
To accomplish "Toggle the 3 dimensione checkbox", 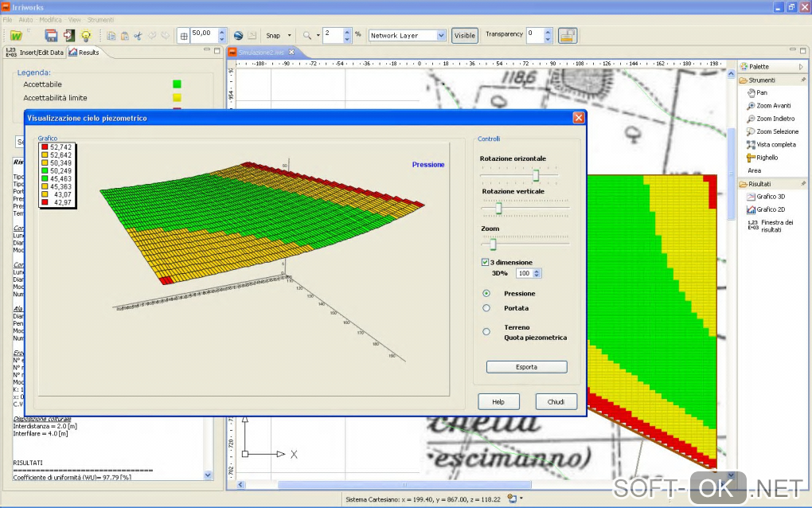I will point(485,262).
